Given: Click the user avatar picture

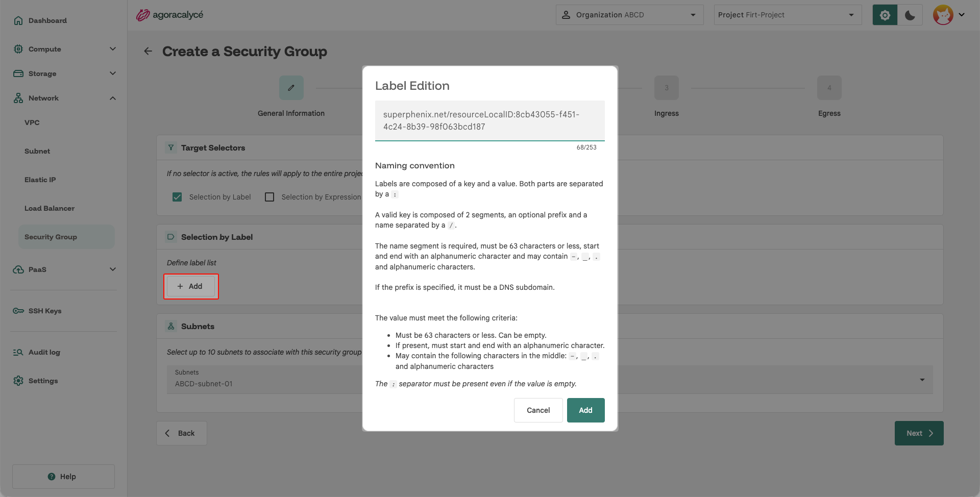Looking at the screenshot, I should pyautogui.click(x=943, y=15).
